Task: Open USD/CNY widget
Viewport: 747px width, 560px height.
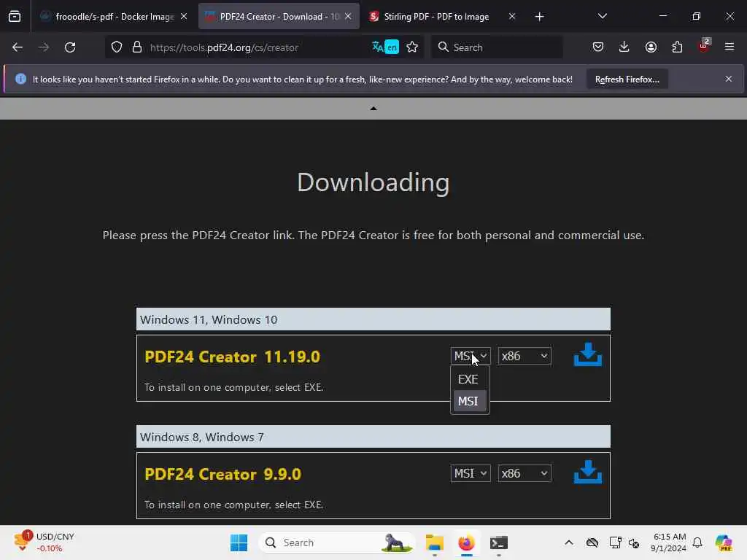Action: [x=44, y=542]
